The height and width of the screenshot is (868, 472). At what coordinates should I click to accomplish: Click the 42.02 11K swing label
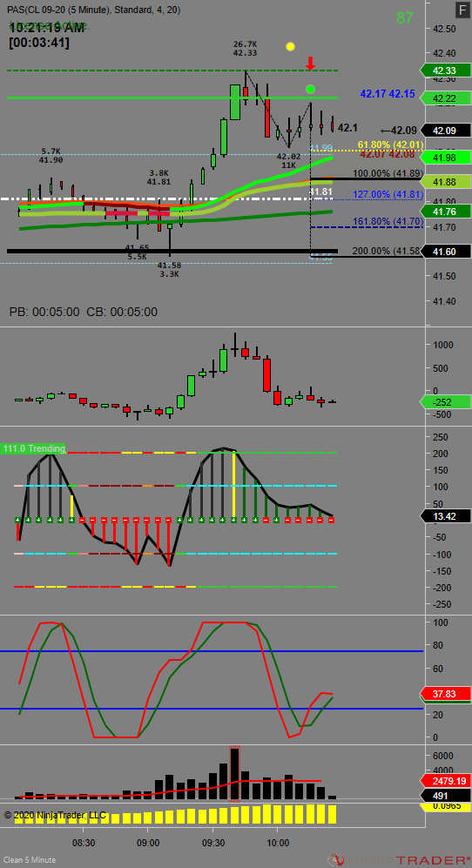click(287, 160)
